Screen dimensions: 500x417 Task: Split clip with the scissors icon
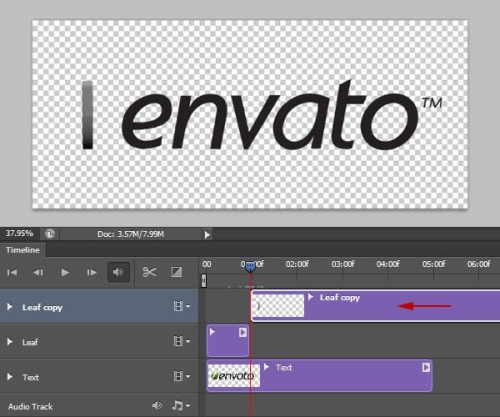pyautogui.click(x=149, y=272)
